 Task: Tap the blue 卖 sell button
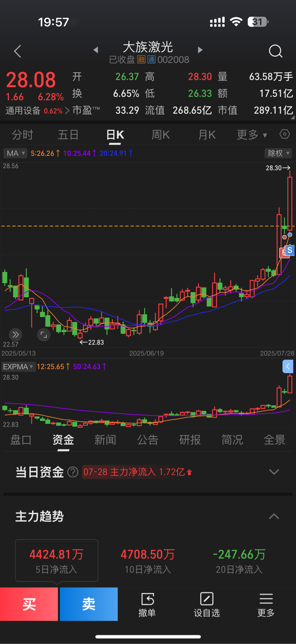(89, 604)
